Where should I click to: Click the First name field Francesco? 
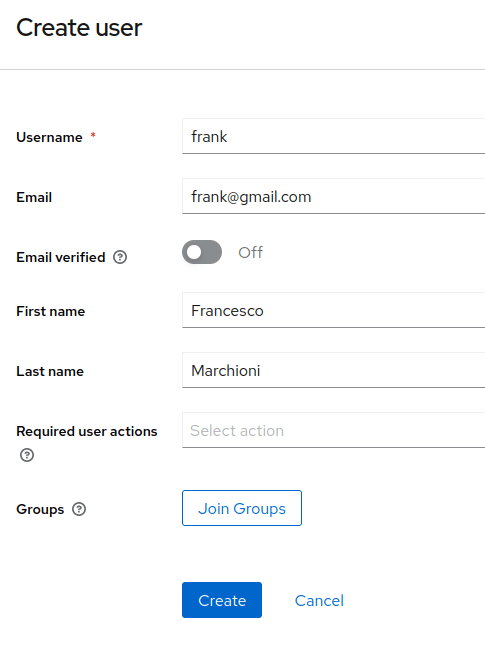point(333,310)
